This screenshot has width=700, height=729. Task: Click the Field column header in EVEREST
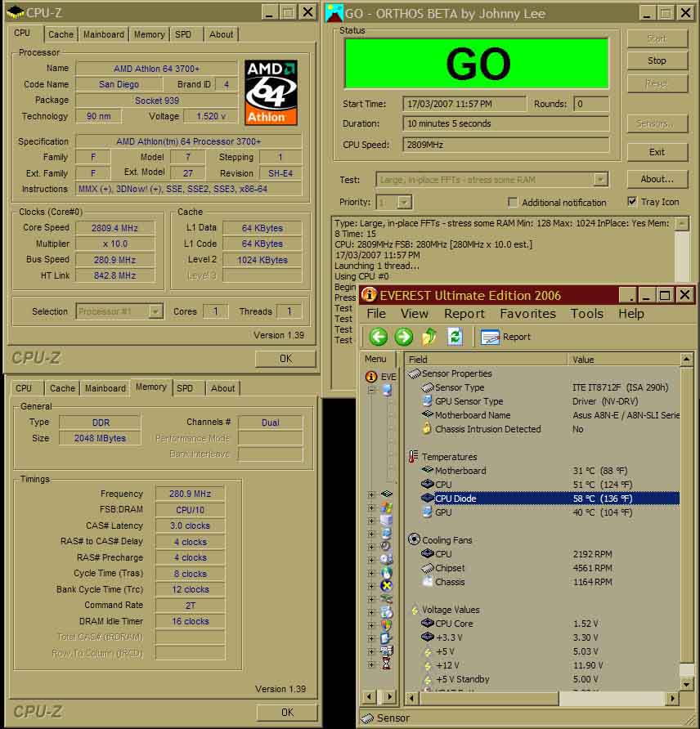pyautogui.click(x=486, y=359)
